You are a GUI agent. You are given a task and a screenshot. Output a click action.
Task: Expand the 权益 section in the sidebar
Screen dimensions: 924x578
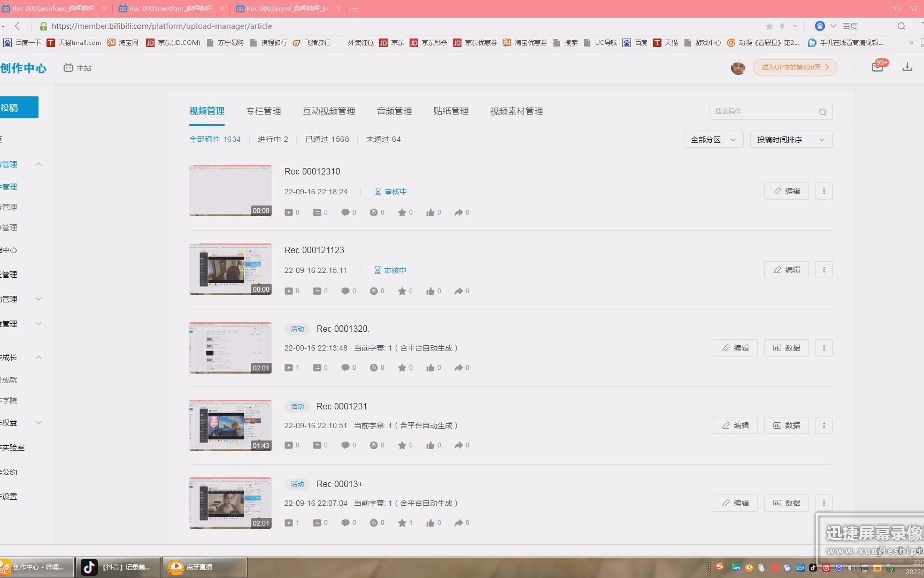38,422
